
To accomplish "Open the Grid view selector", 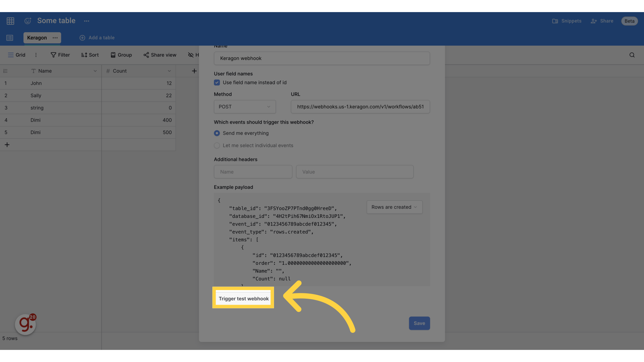I will pos(16,55).
